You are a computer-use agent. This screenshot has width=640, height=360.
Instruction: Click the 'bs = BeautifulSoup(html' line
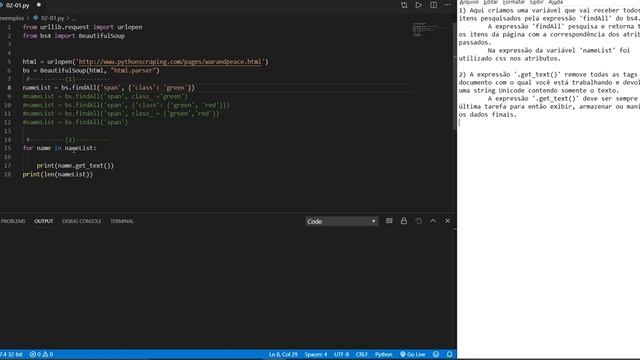pos(91,70)
